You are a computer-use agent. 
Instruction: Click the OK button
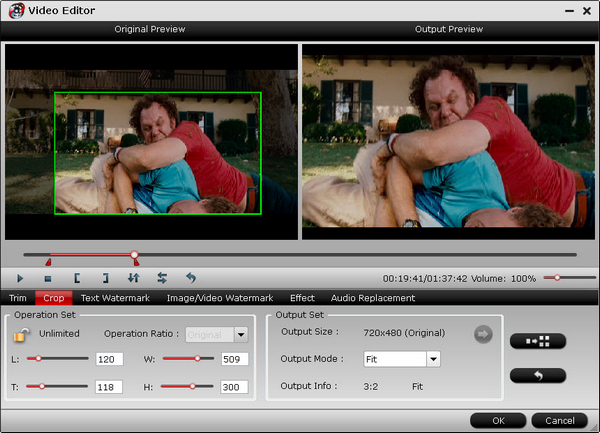(x=498, y=421)
